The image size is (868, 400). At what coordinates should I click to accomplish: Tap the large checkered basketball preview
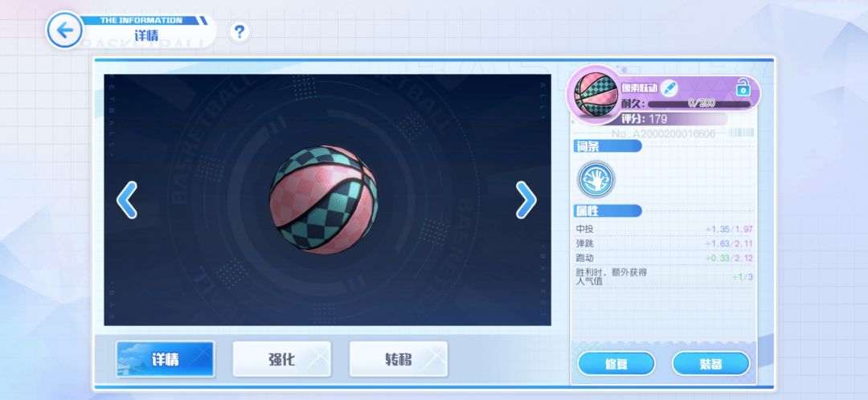point(324,200)
